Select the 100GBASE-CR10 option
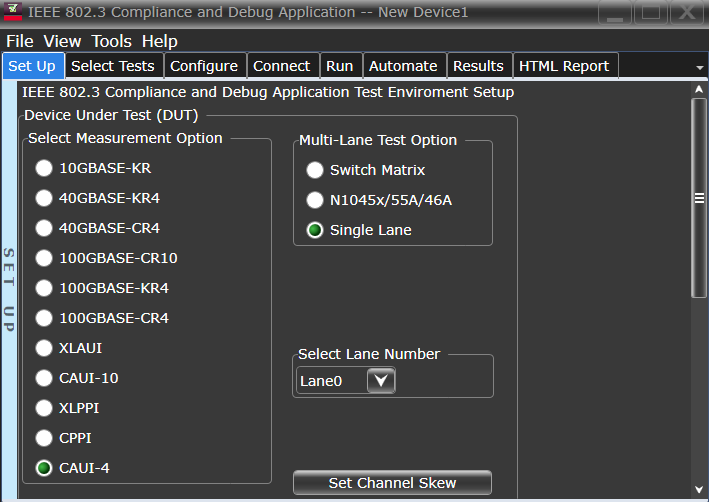The width and height of the screenshot is (709, 502). pos(44,258)
